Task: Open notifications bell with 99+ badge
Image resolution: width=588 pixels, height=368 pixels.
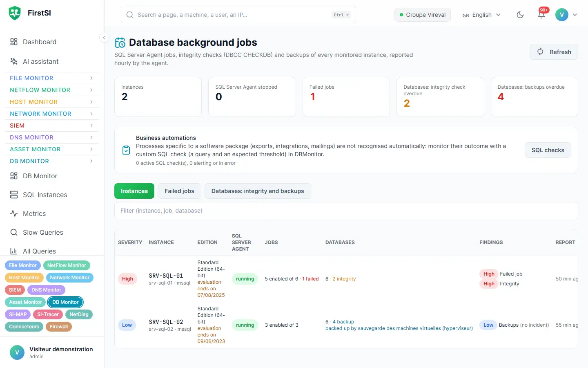Action: (x=541, y=14)
